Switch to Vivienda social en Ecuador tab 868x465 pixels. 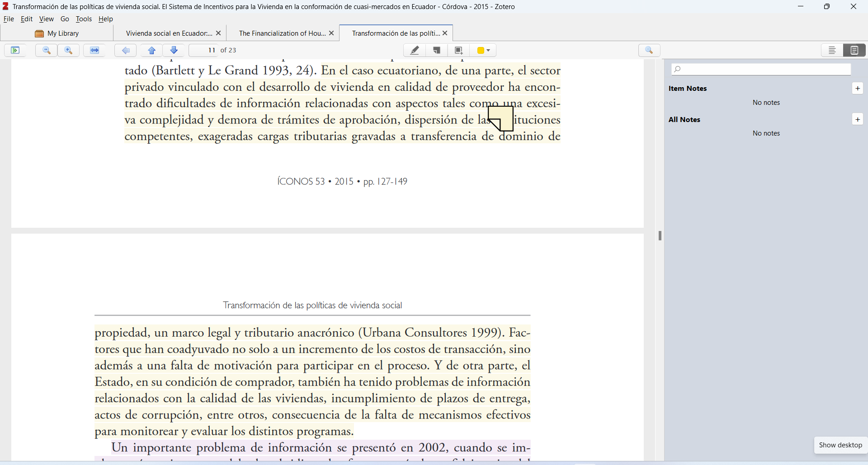[169, 33]
